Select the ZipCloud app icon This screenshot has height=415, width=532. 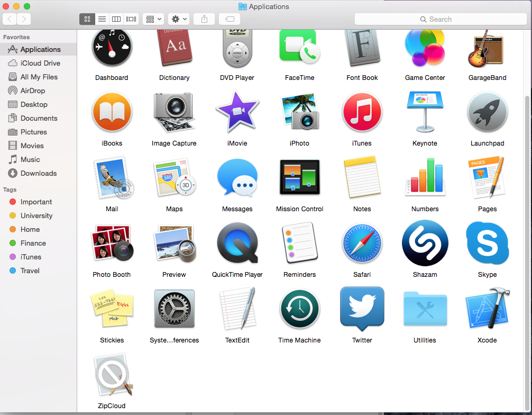(x=112, y=375)
